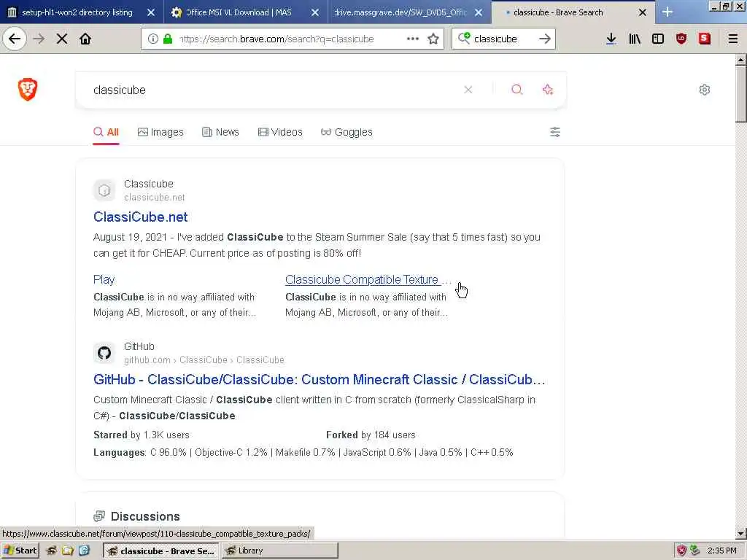Open the downloads panel
Viewport: 747px width, 560px height.
pyautogui.click(x=611, y=39)
